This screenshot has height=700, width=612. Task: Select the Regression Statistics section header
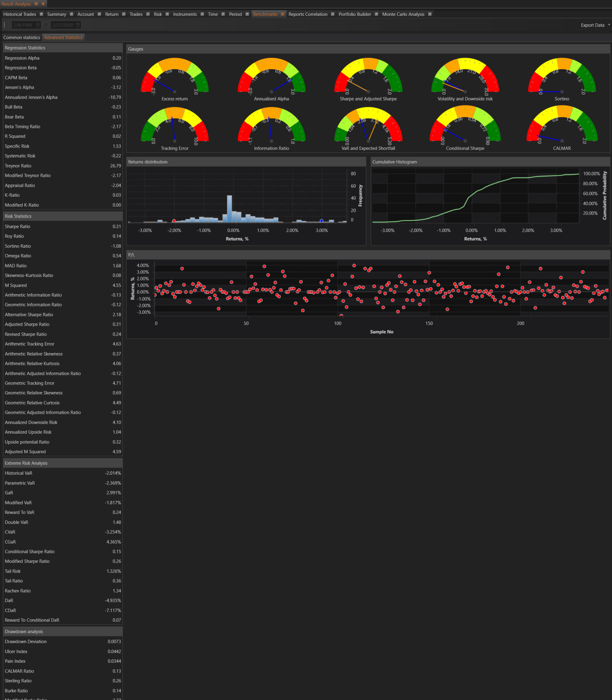click(63, 48)
